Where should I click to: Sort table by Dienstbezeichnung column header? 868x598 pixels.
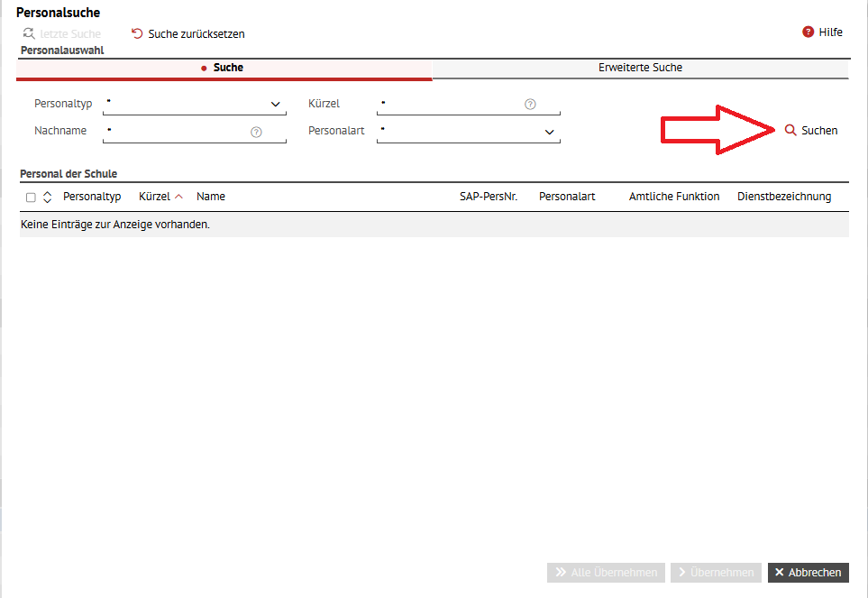coord(784,198)
